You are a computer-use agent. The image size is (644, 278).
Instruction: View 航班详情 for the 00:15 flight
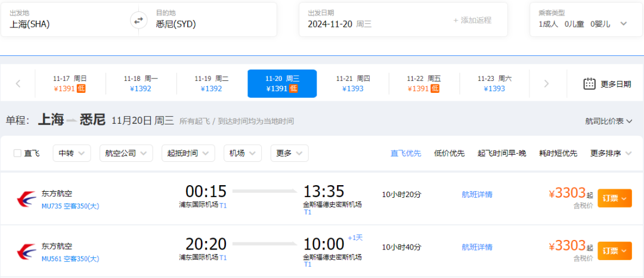tap(477, 194)
